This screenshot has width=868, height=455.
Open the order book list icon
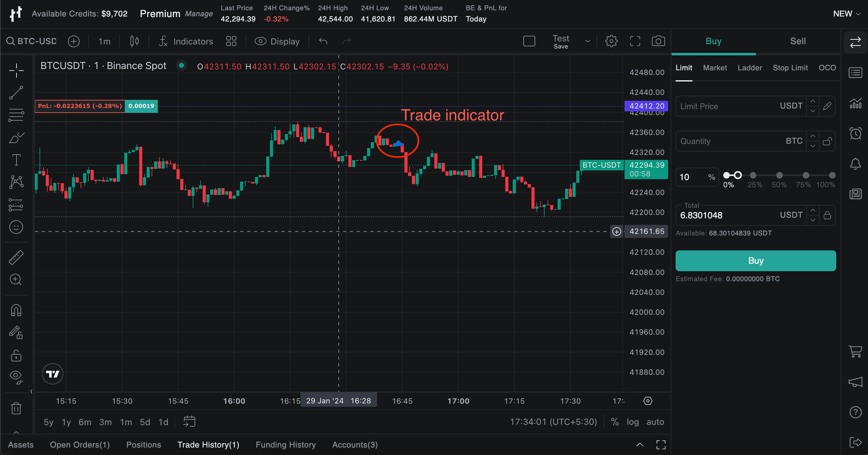855,73
